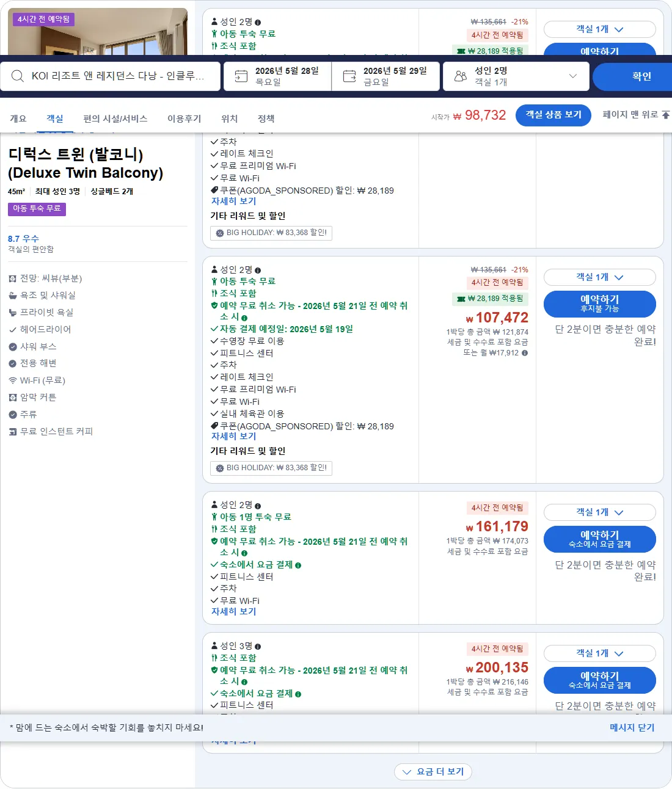
Task: Click the info icon beside 또는 월 ₩17,912
Action: tap(525, 353)
